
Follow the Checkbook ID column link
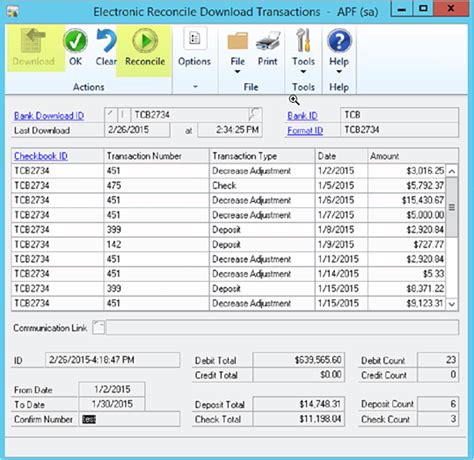pyautogui.click(x=41, y=156)
